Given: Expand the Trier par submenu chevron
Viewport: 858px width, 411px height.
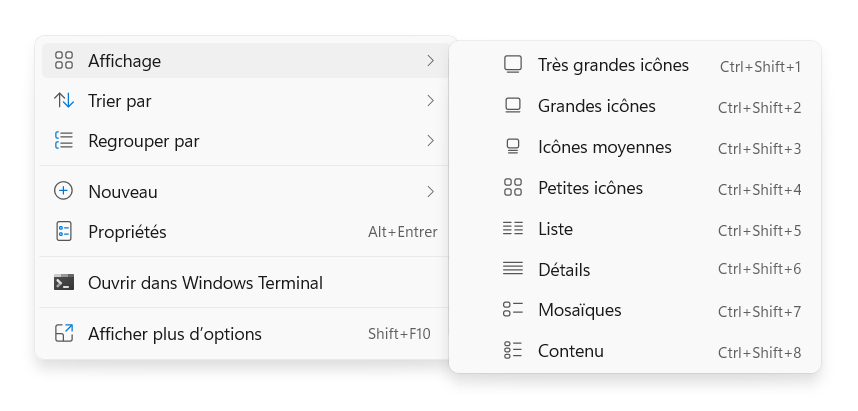Looking at the screenshot, I should tap(431, 101).
